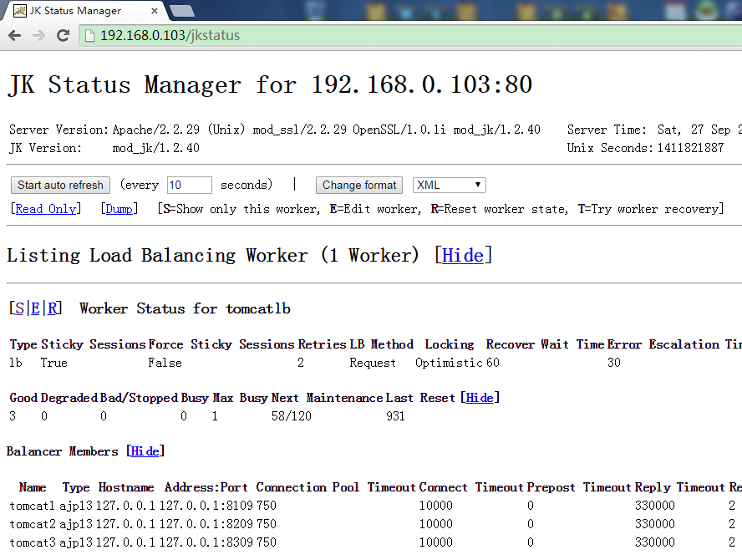Click the address 127.0.0.1:8109
This screenshot has width=742, height=560.
206,506
